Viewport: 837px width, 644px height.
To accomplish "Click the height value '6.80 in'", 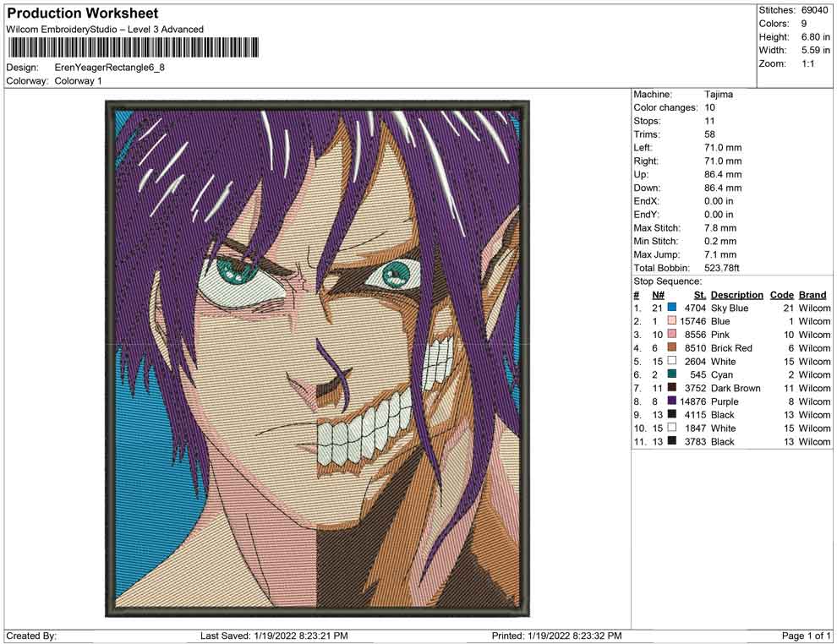I will (x=816, y=37).
